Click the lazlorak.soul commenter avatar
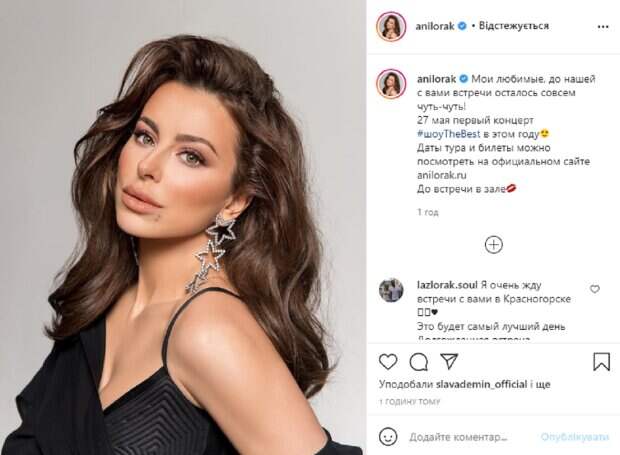The width and height of the screenshot is (620, 455). click(391, 290)
